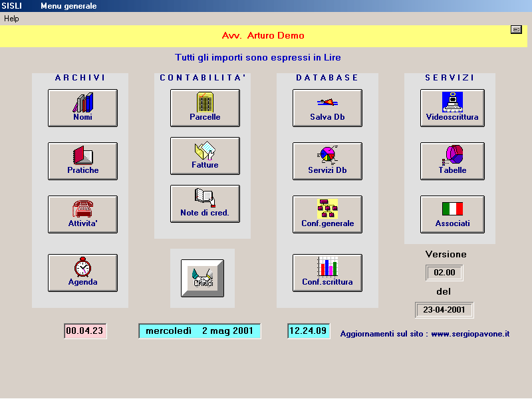Open the Nomi archive with books icon
Image resolution: width=532 pixels, height=399 pixels.
click(82, 108)
